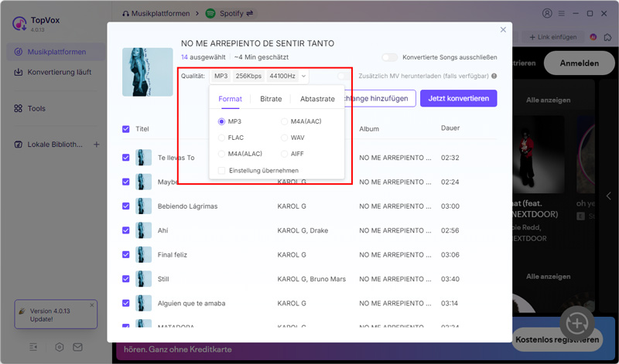Uncheck the Bebiendo Lágrimas song
The height and width of the screenshot is (364, 619).
click(x=126, y=206)
